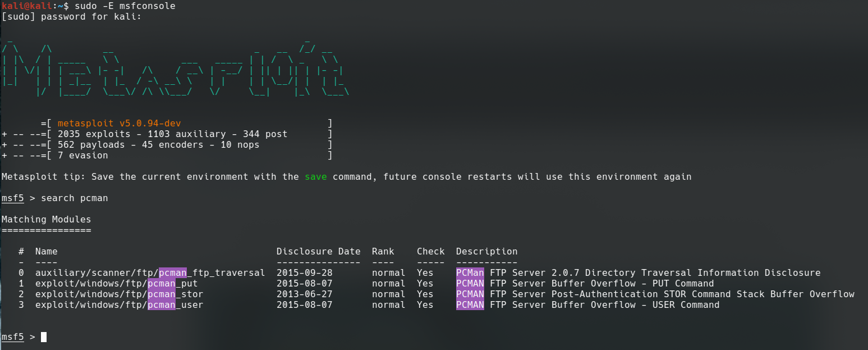Click the auxiliary/scanner/ftp/pcman_ftp_traversal module name

click(x=150, y=273)
